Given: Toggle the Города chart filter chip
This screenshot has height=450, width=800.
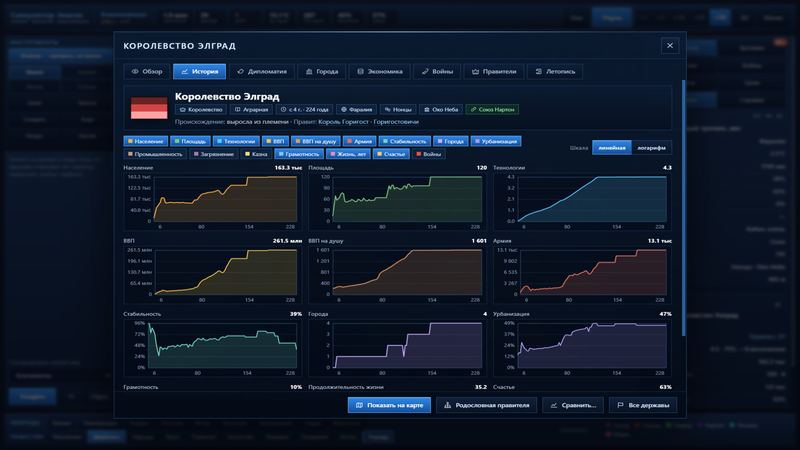Looking at the screenshot, I should point(451,141).
